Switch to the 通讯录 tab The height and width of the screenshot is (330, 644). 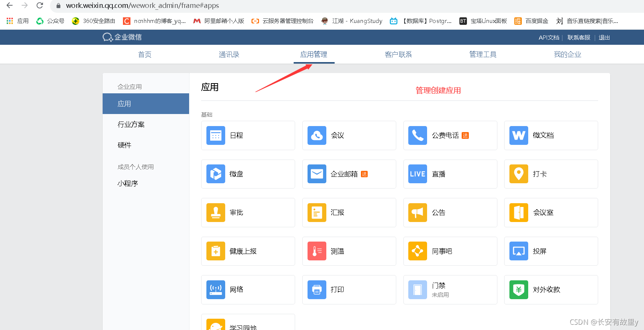(229, 55)
